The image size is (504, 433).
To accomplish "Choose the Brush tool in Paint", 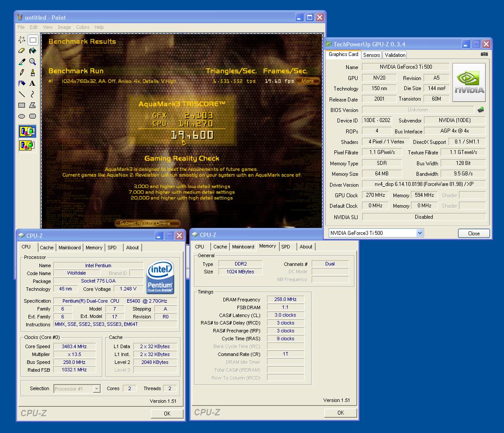I will click(33, 72).
